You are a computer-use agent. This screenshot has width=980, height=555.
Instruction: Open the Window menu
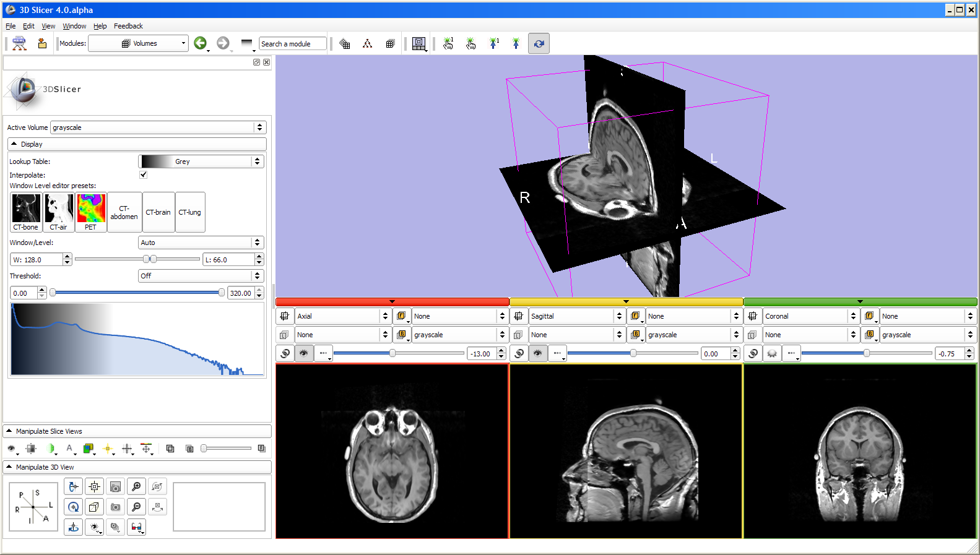pyautogui.click(x=74, y=26)
